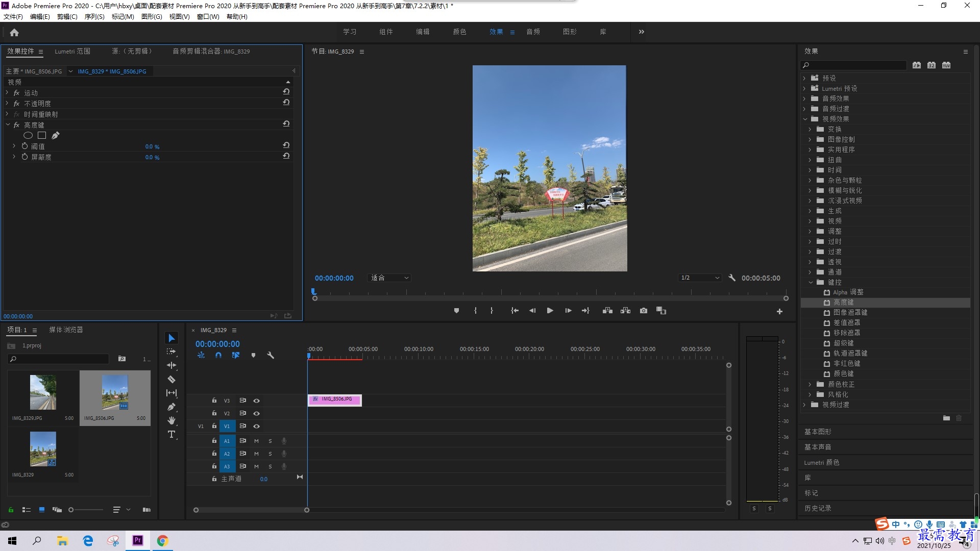Create 4-point polygon mask for 亮度键

point(42,135)
